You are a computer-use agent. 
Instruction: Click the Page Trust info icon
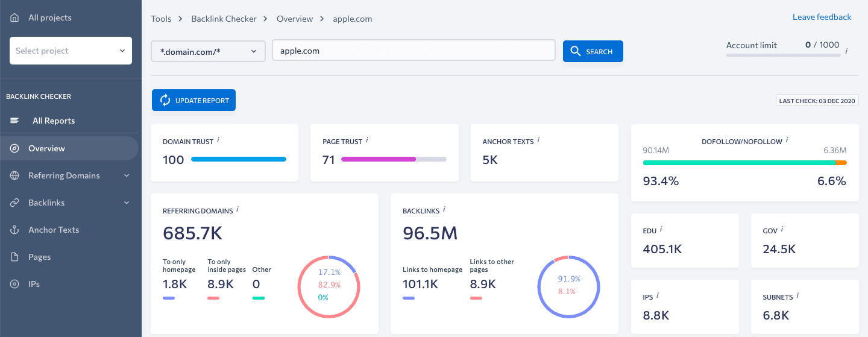coord(367,140)
